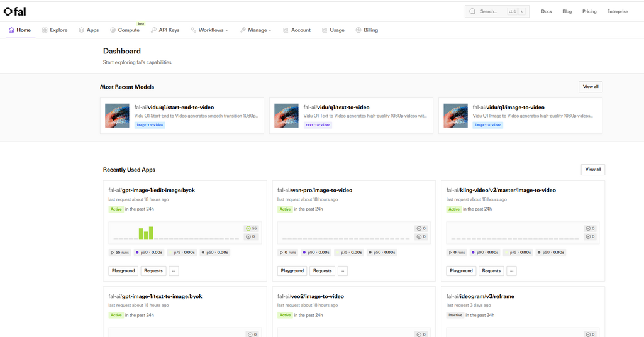Click the API Keys key icon
The image size is (644, 337).
(x=153, y=30)
